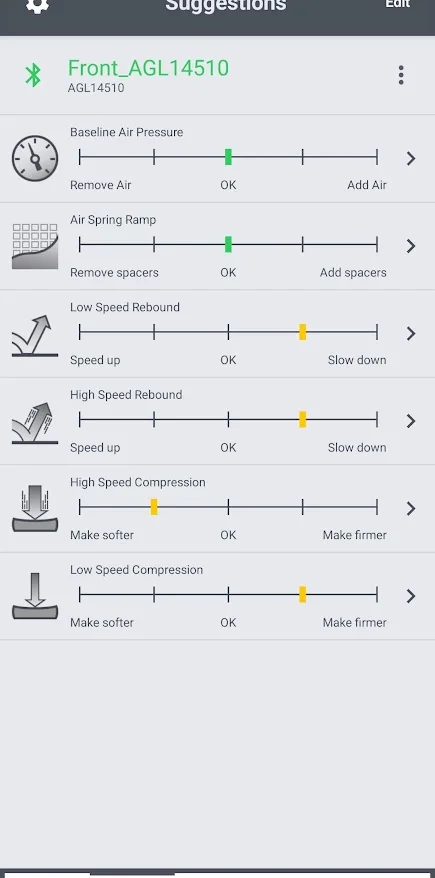Tap the green Bluetooth icon

tap(33, 74)
